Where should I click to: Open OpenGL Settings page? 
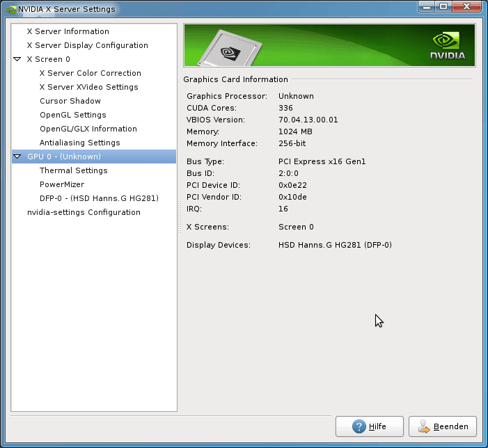click(73, 115)
